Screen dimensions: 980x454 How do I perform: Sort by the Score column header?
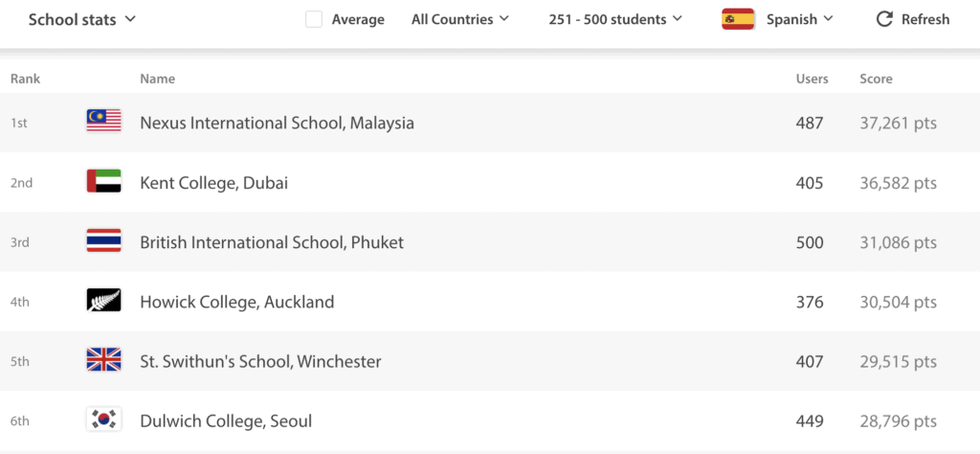[x=876, y=79]
